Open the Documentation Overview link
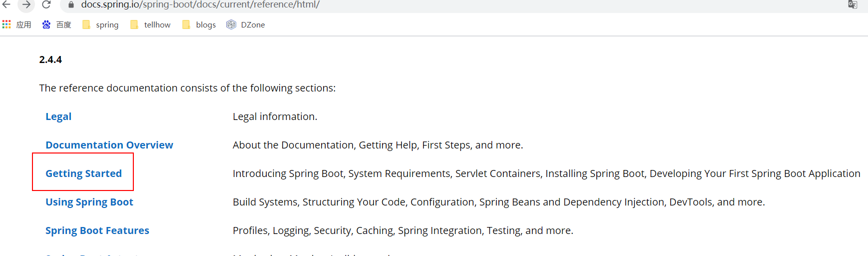Screen dimensions: 868x256 pyautogui.click(x=109, y=145)
